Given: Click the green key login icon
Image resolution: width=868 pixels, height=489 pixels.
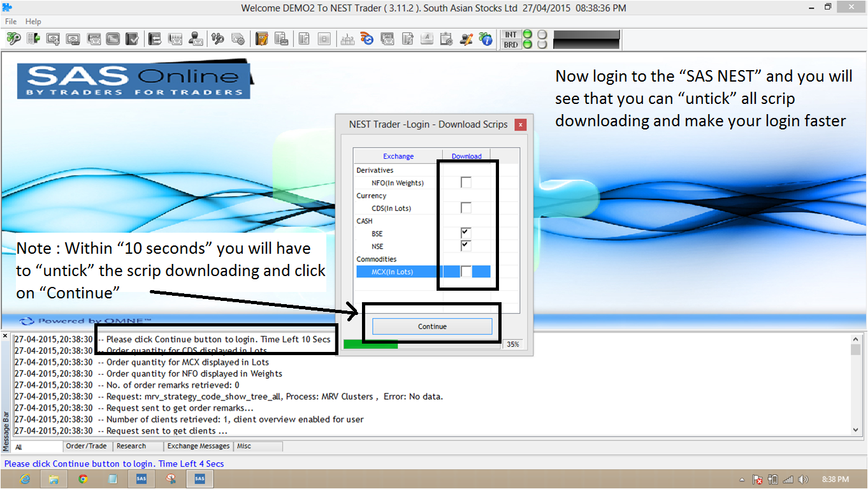Looking at the screenshot, I should 14,39.
